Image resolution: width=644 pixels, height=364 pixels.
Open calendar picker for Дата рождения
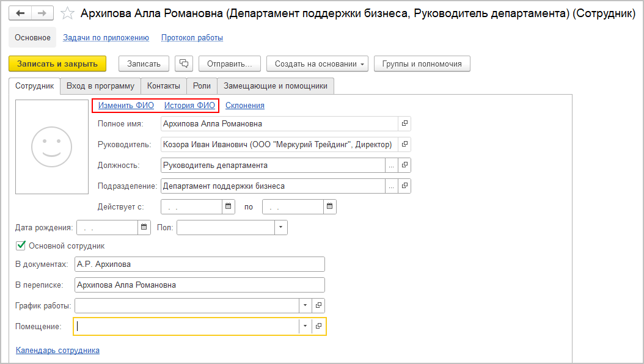[x=145, y=227]
